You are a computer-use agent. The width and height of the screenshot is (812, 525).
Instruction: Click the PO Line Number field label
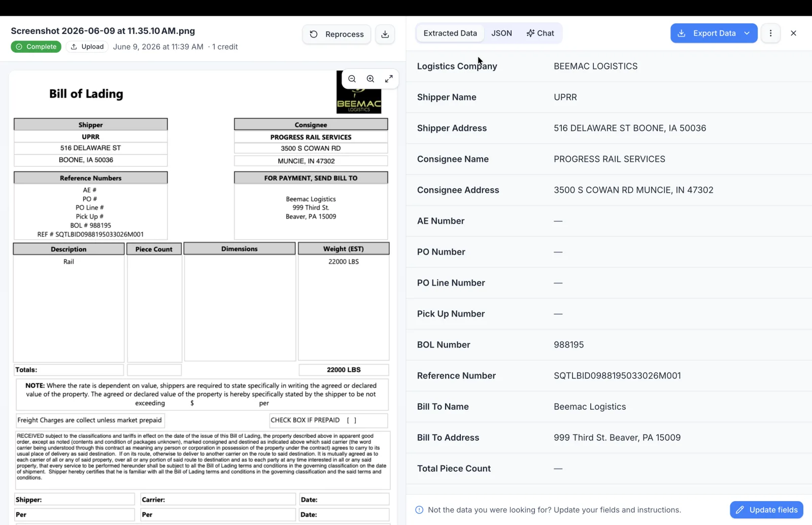tap(451, 283)
